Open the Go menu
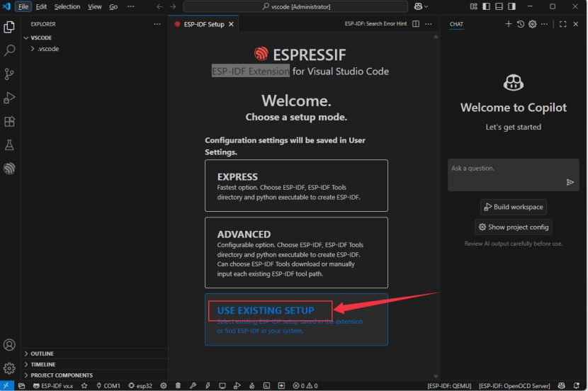 [x=113, y=6]
